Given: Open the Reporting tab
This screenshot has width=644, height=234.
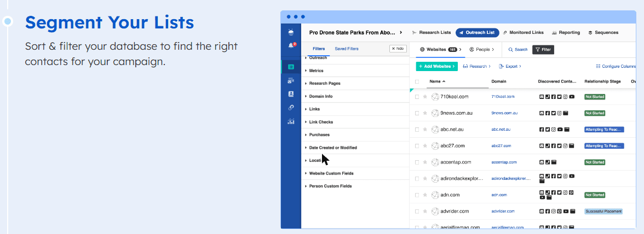Looking at the screenshot, I should click(566, 32).
